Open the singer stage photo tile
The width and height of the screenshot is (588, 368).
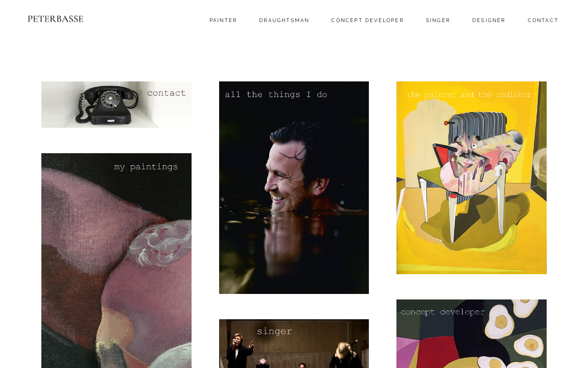(294, 344)
